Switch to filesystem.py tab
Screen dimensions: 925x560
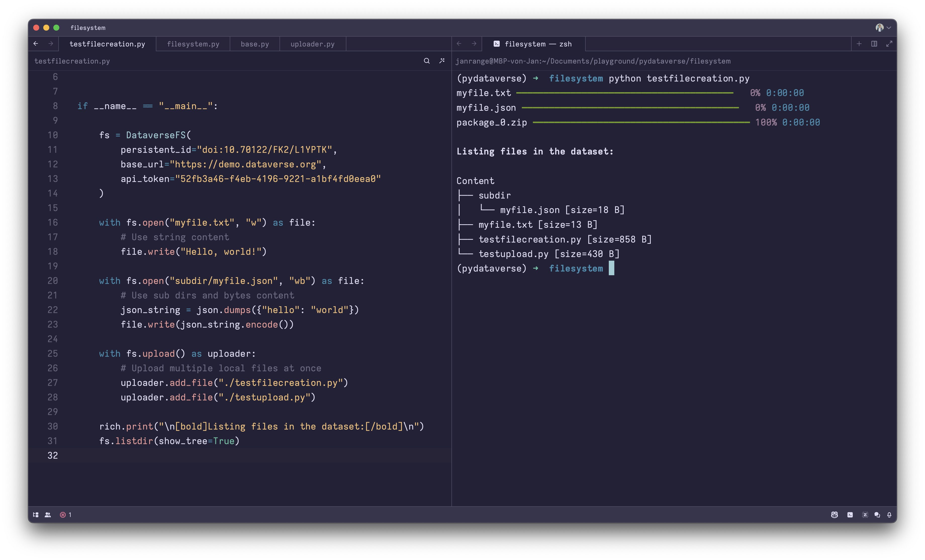click(193, 44)
